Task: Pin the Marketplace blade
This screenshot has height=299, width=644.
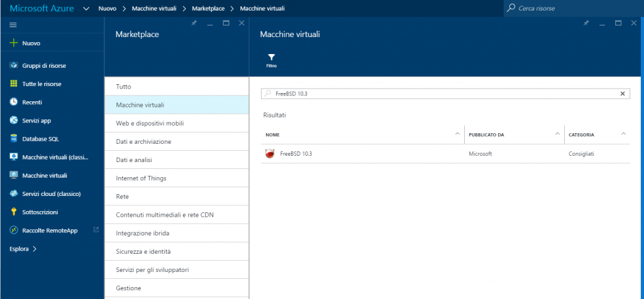Action: 194,23
